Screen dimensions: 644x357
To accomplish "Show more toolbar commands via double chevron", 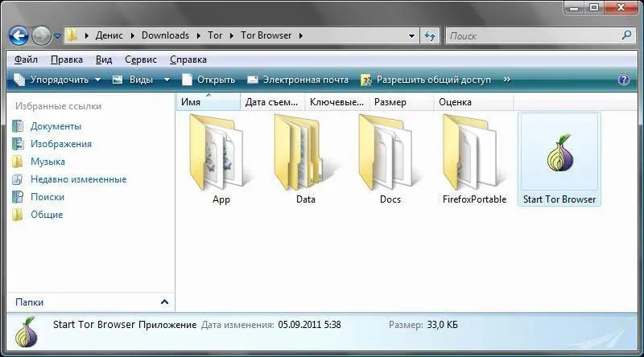I will [x=507, y=79].
